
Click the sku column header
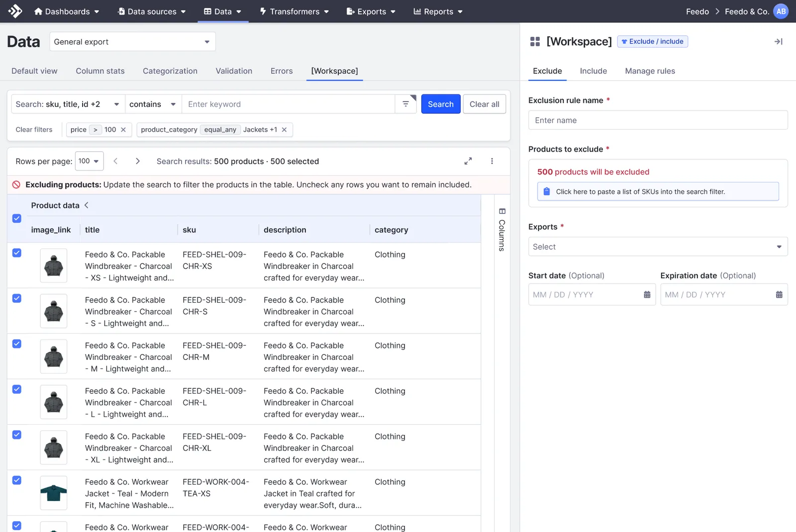click(189, 230)
